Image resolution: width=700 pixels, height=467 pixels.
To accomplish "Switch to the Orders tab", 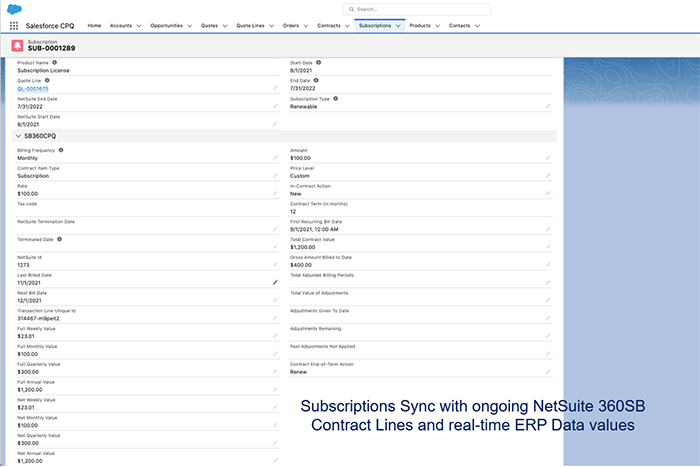I will (290, 25).
